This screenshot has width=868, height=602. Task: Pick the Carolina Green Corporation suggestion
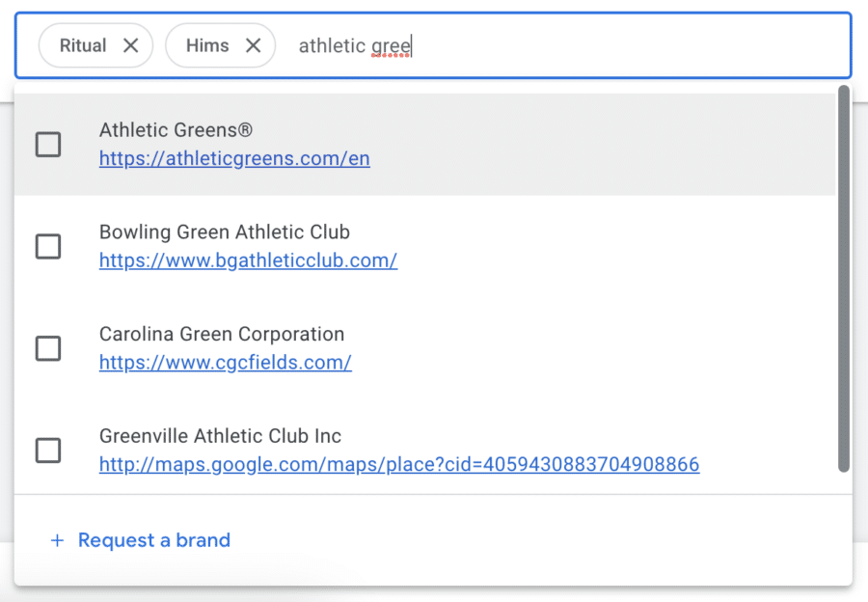(425, 348)
